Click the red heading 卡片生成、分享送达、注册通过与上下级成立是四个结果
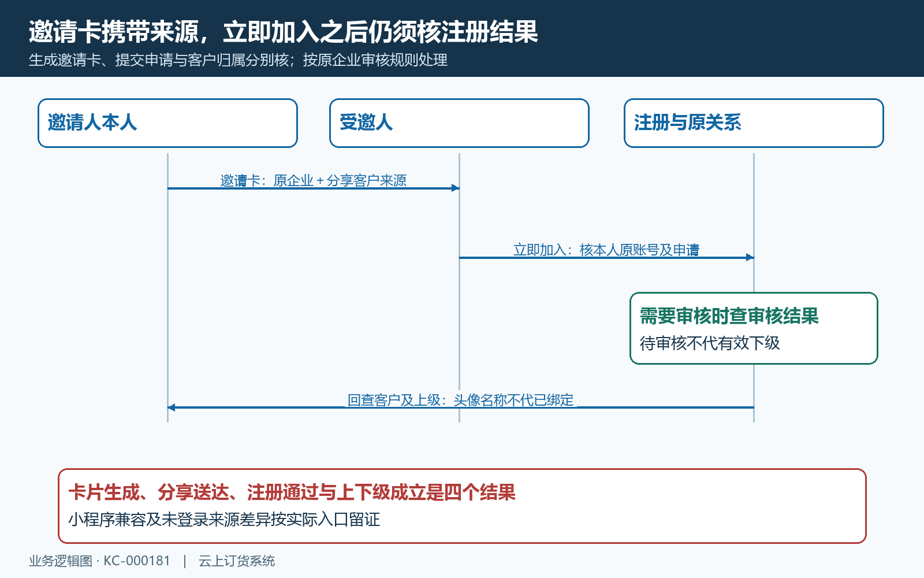This screenshot has width=924, height=578. tap(292, 492)
